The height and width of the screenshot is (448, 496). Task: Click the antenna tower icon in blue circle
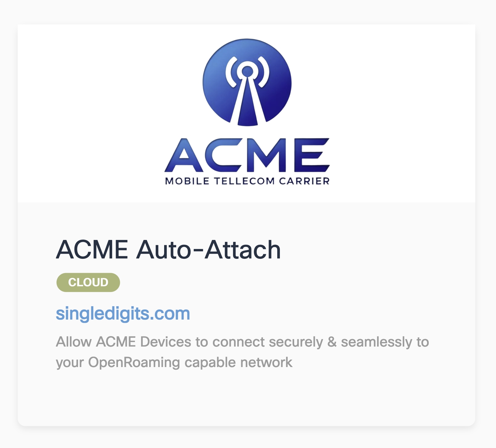(x=247, y=82)
